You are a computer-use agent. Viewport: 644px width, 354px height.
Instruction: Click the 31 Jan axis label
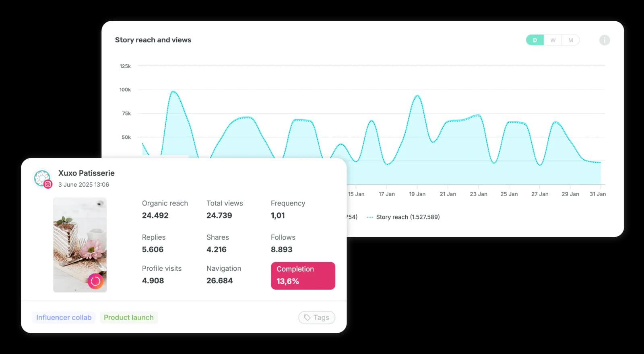click(x=598, y=194)
